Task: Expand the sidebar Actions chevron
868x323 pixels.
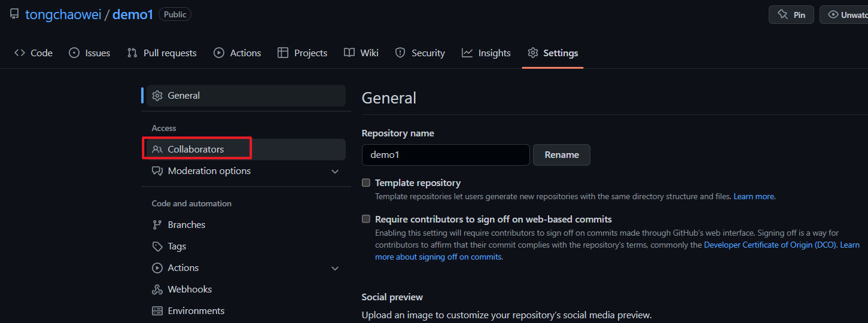Action: point(335,269)
